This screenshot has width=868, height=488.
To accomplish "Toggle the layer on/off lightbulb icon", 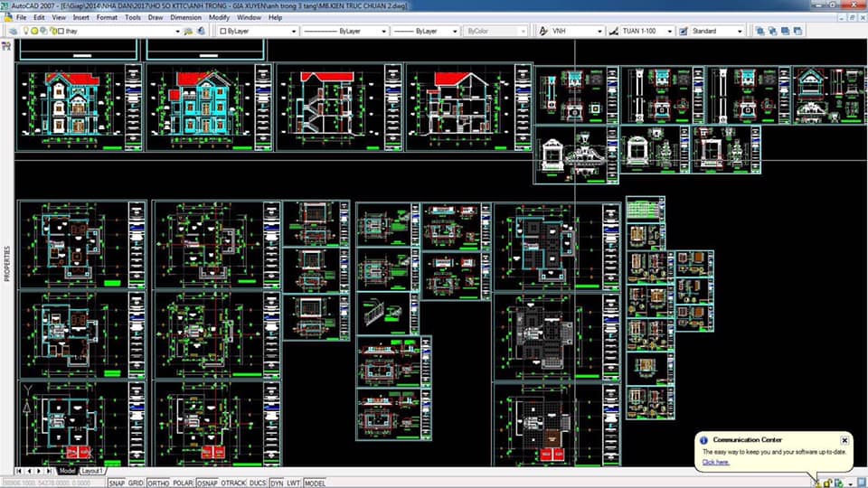I will pos(25,31).
